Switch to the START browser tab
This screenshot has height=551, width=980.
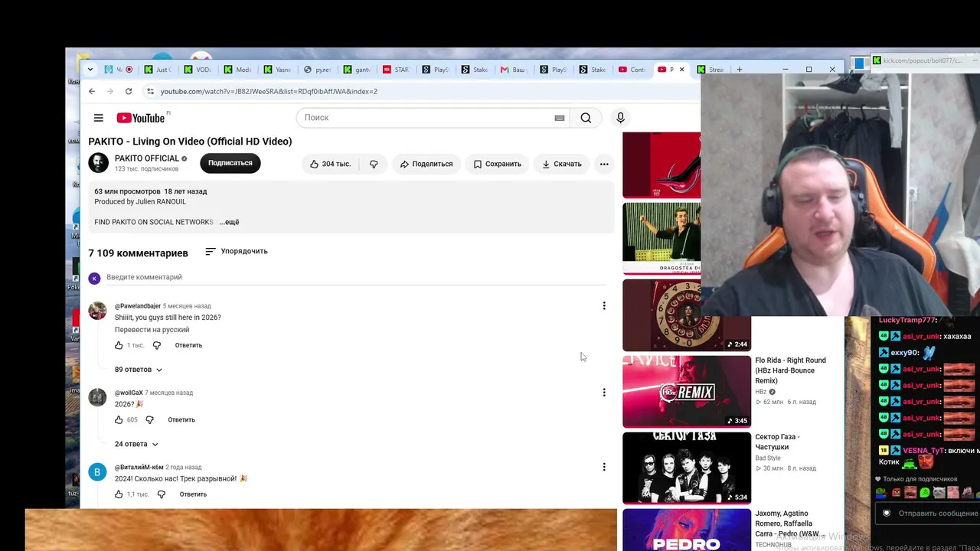397,70
